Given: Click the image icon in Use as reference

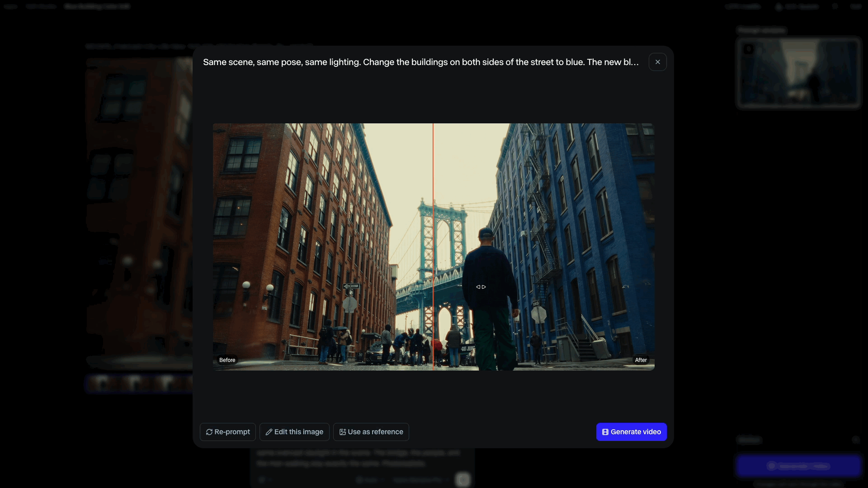Looking at the screenshot, I should click(x=343, y=432).
